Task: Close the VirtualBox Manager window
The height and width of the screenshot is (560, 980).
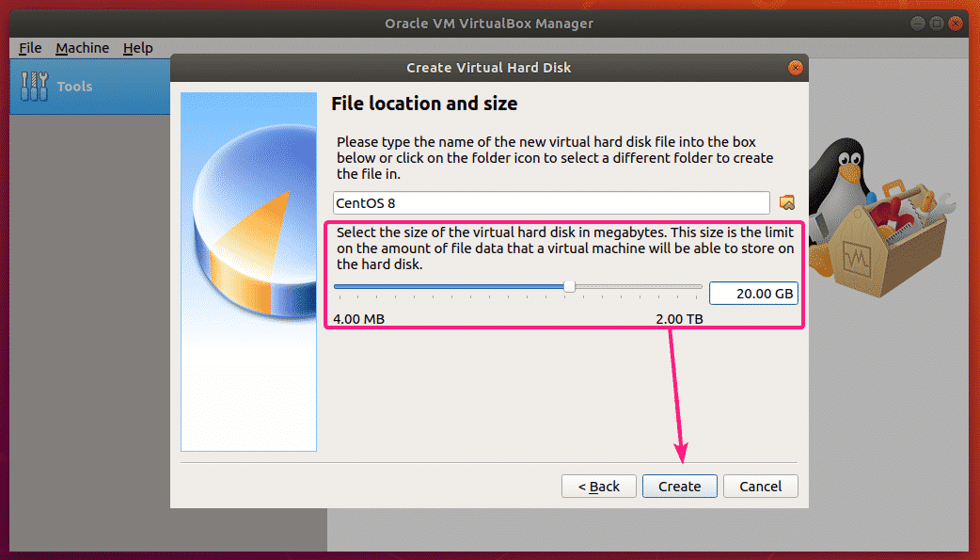Action: (959, 24)
